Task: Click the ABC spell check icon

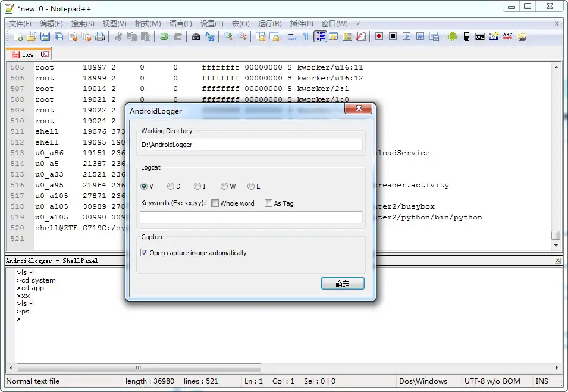Action: pos(507,37)
